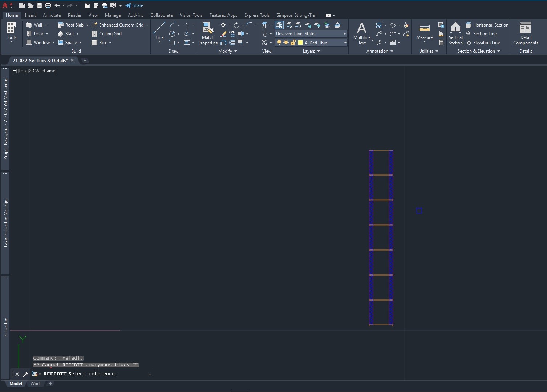Toggle the A-Detl-Thin layer lightbulb off
Screen dimensions: 547x392
click(x=279, y=43)
